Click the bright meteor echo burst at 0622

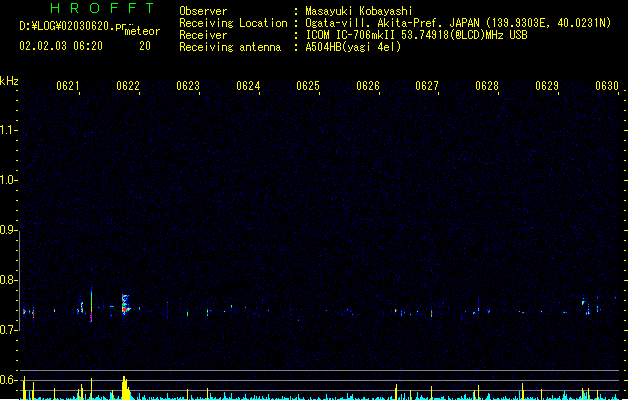(126, 305)
